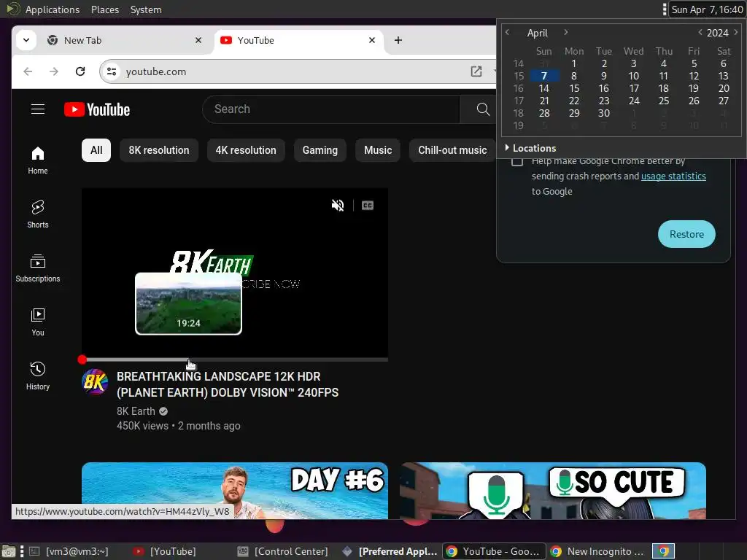Close the New Tab tab
This screenshot has width=747, height=560.
(198, 41)
